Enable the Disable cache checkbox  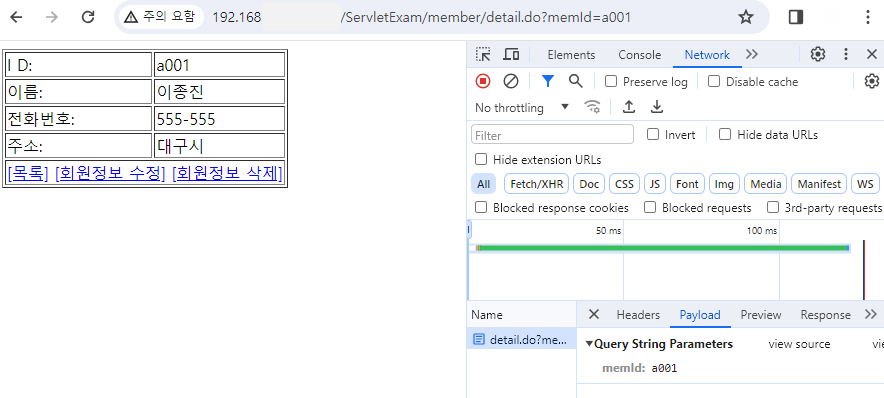pyautogui.click(x=714, y=81)
